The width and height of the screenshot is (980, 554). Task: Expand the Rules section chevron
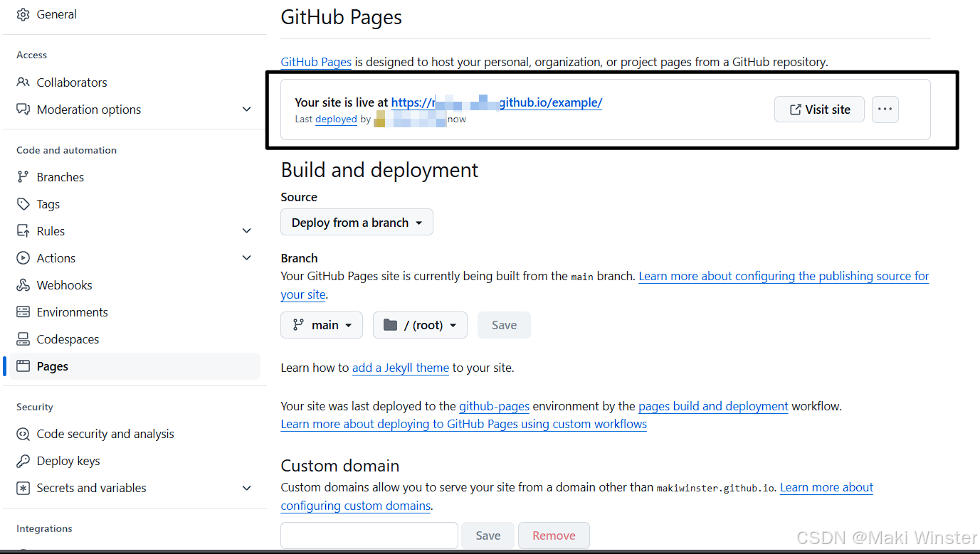(x=247, y=231)
